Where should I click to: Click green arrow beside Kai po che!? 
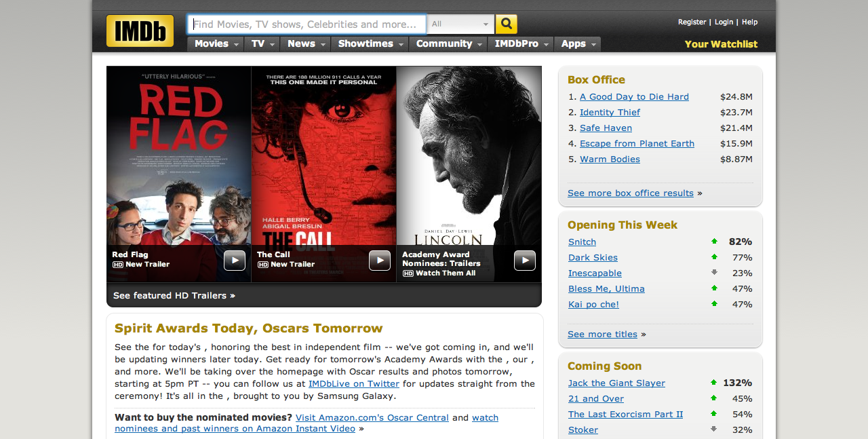714,304
